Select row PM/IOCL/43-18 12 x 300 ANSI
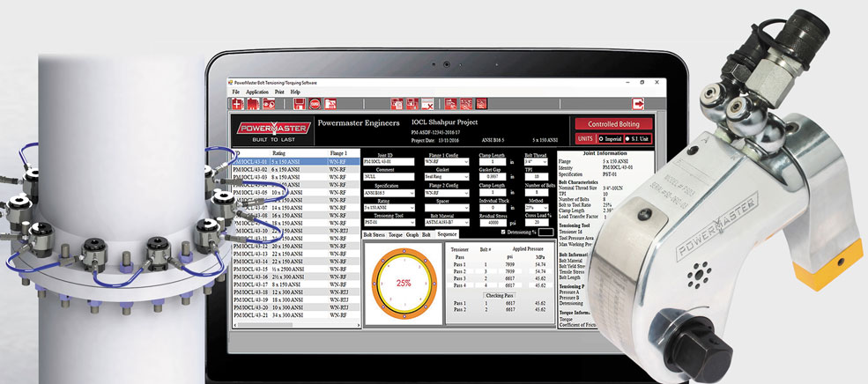868x384 pixels. 297,292
